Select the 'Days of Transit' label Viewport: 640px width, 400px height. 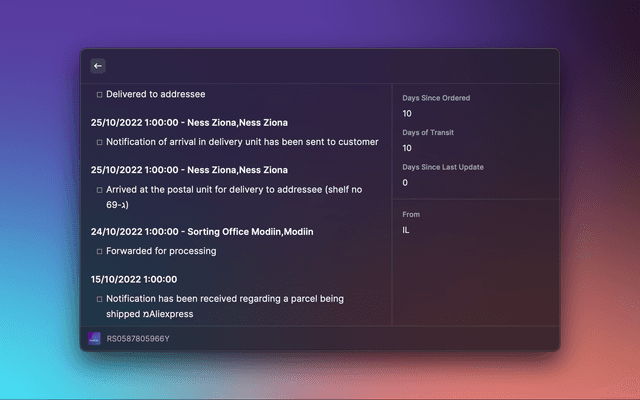pos(430,133)
